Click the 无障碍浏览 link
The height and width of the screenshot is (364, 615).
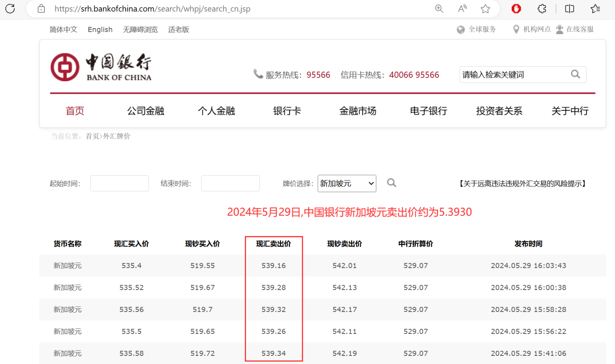pos(140,29)
